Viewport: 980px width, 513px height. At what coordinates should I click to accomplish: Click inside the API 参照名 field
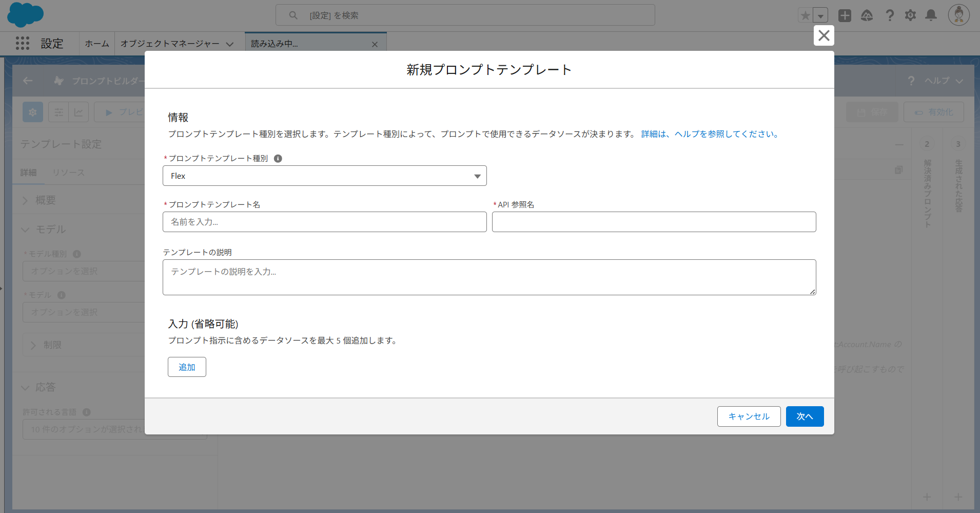(x=653, y=222)
